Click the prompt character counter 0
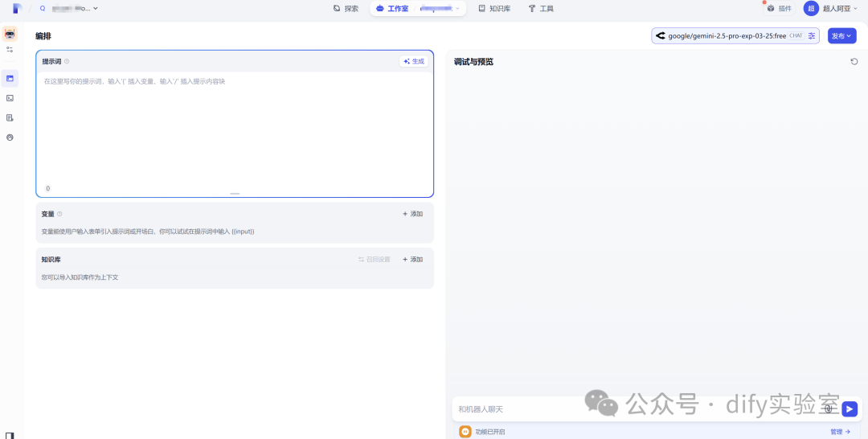Viewport: 868px width, 439px height. pyautogui.click(x=47, y=188)
